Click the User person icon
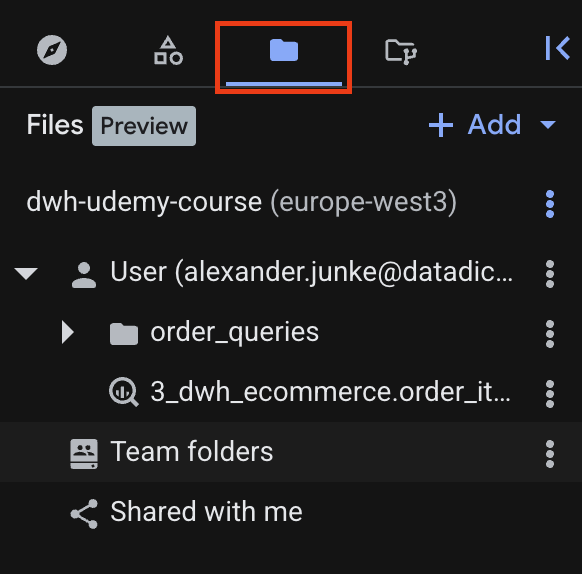This screenshot has height=574, width=582. [x=84, y=275]
